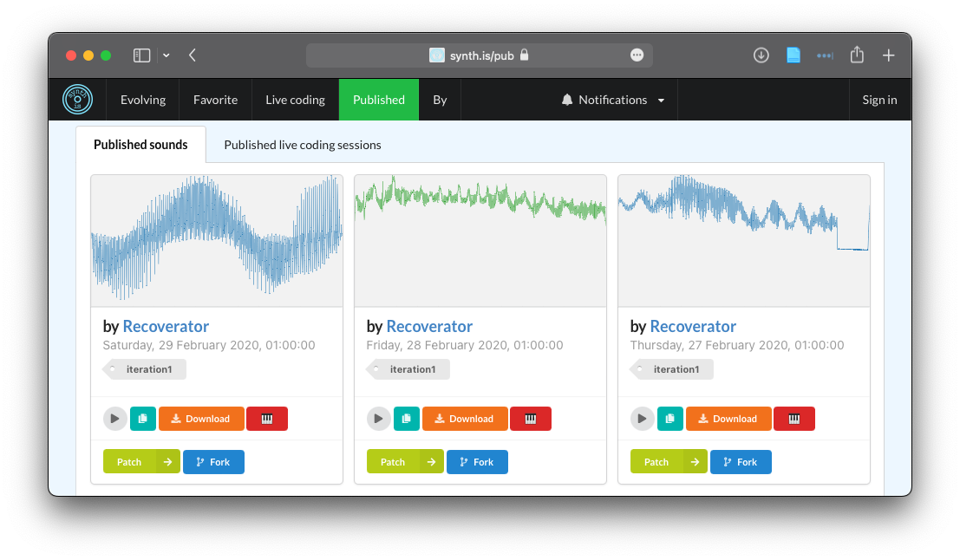The image size is (960, 560).
Task: Click teal copy icon on 28 February card
Action: coord(407,419)
